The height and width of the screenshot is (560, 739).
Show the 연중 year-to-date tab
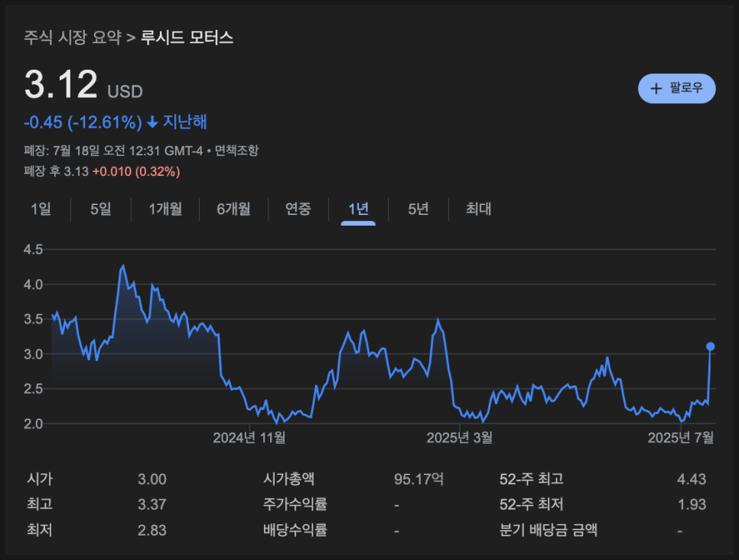point(298,208)
